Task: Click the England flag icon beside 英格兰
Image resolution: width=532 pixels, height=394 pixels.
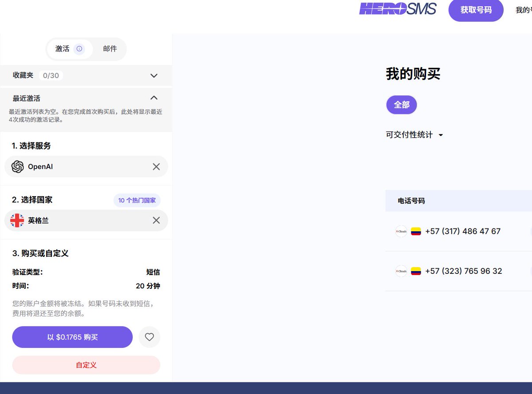Action: [x=16, y=220]
